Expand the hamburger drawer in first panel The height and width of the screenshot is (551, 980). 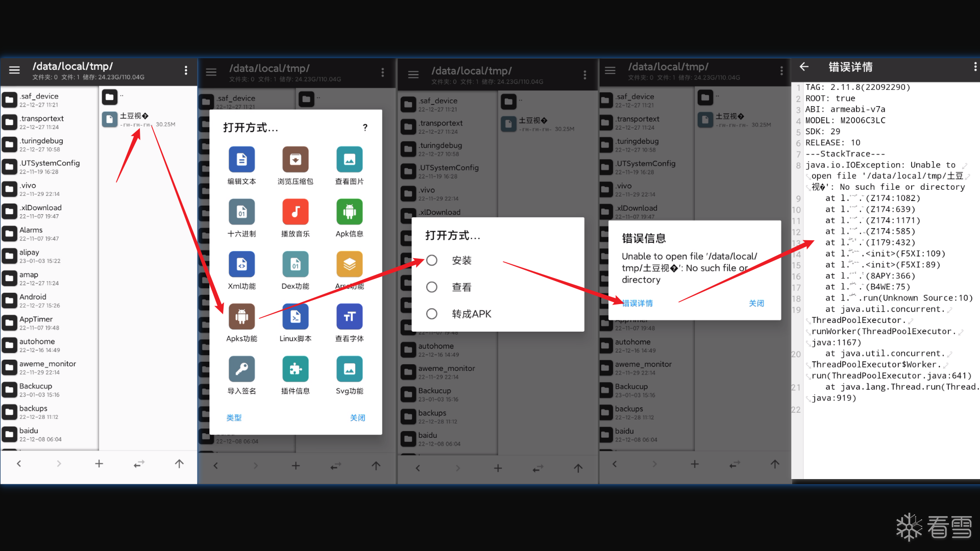pos(14,70)
